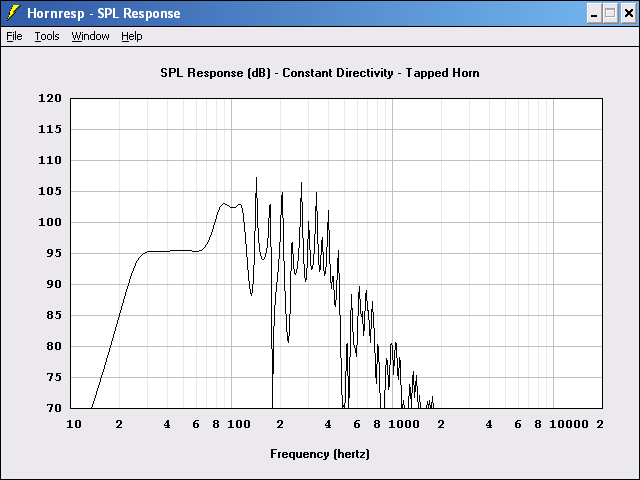This screenshot has width=640, height=480.
Task: Click the SPL Response chart title text
Action: click(x=320, y=73)
